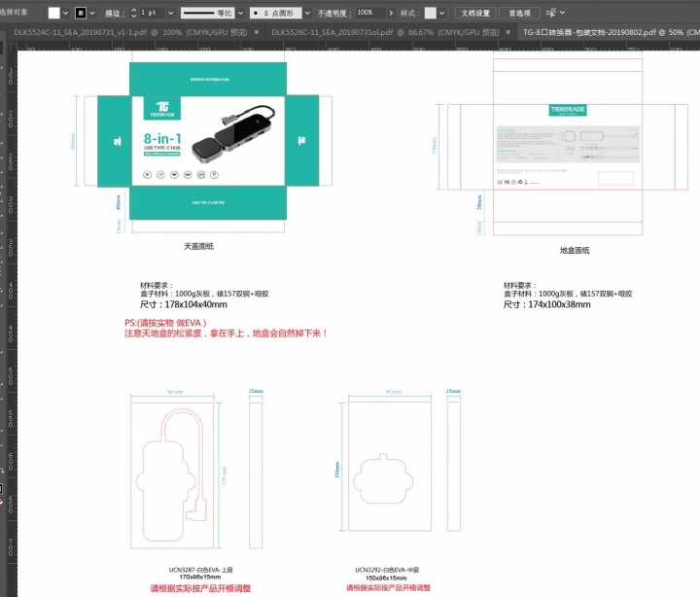Click the 描边 stroke panel link
700x597 pixels.
point(114,13)
